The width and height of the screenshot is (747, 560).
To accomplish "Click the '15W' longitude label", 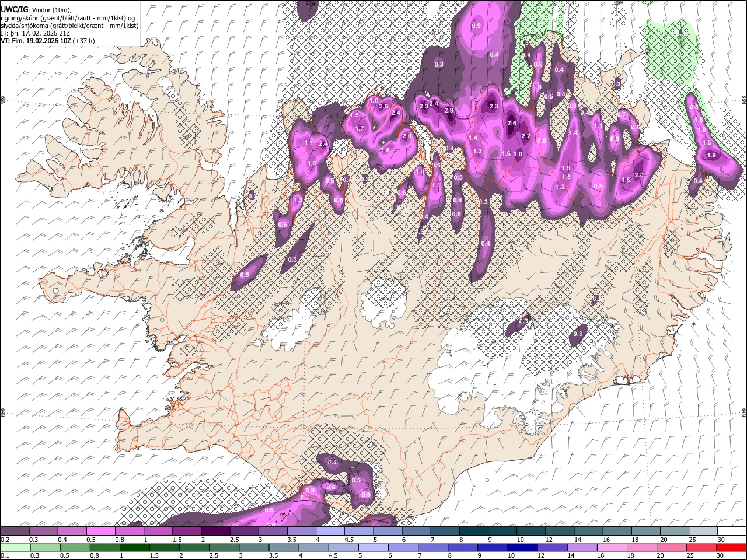I will (618, 3).
